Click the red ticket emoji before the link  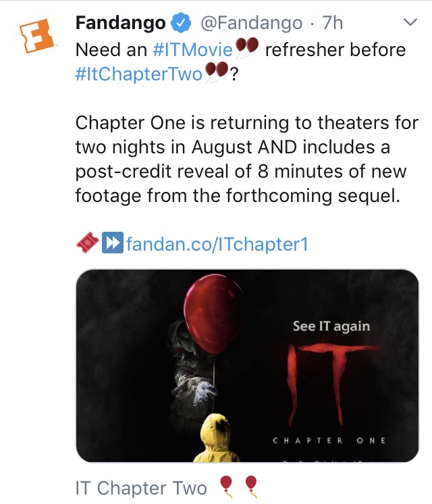point(87,243)
